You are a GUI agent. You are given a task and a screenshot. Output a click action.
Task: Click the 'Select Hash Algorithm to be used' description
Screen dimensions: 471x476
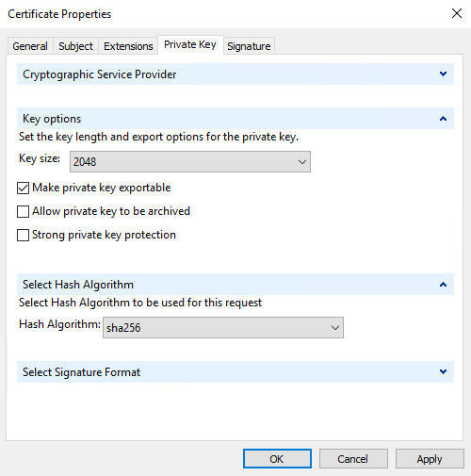tap(140, 303)
